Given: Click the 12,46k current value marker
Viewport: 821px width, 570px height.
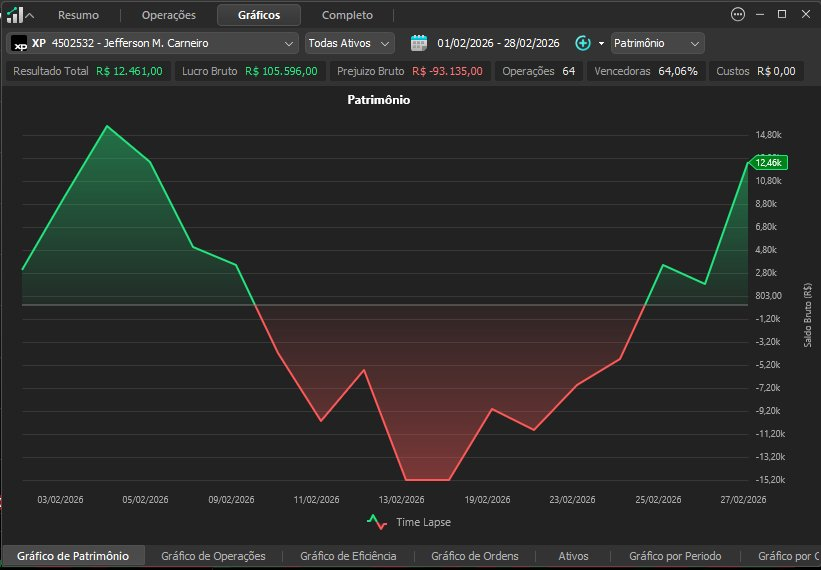Looking at the screenshot, I should coord(769,163).
